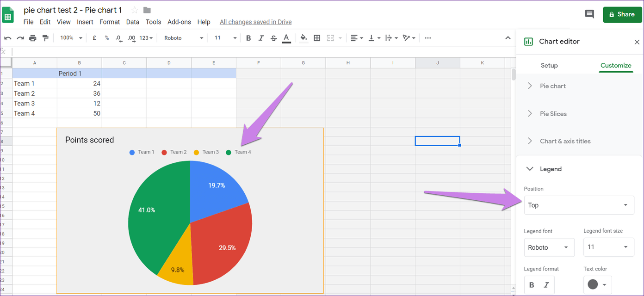Collapse the menus with the up chevron
The height and width of the screenshot is (296, 644).
[508, 38]
